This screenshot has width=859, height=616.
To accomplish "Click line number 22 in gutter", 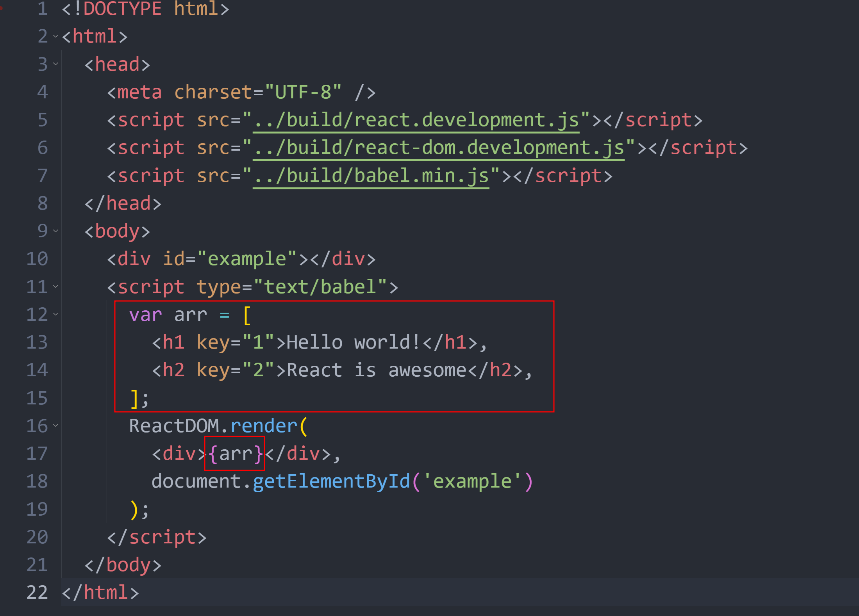I will point(37,593).
